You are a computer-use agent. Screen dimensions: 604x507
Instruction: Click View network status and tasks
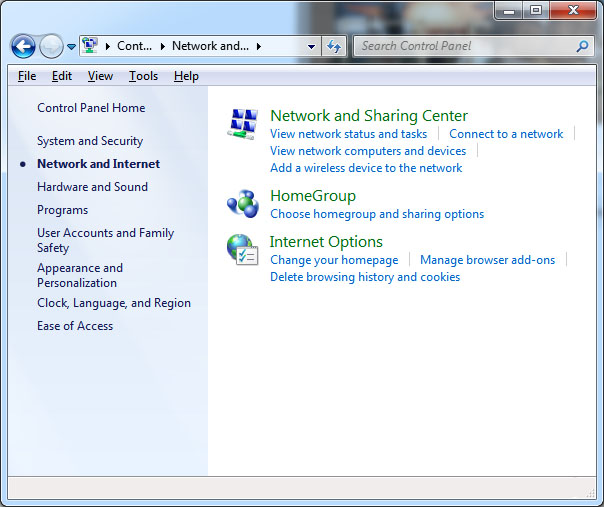348,134
